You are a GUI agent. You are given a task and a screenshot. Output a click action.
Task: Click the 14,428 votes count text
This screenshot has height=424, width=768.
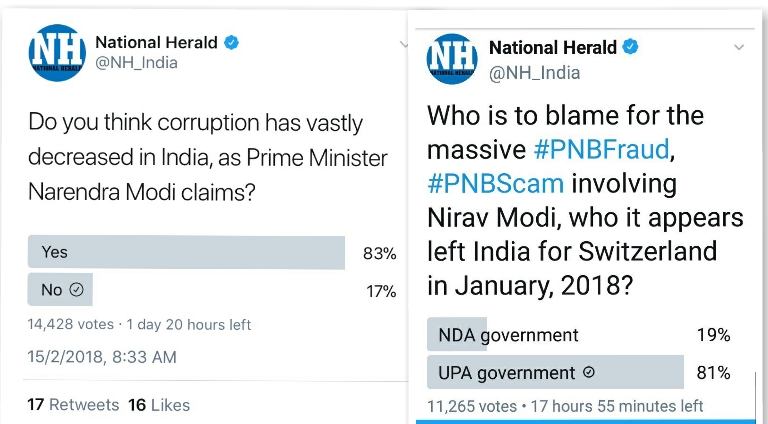[71, 324]
